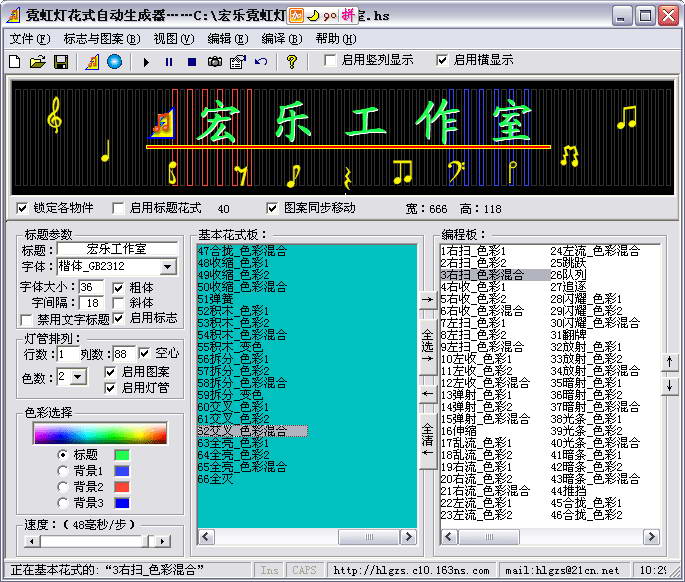Click the camera snapshot icon
This screenshot has height=582, width=685.
tap(214, 62)
